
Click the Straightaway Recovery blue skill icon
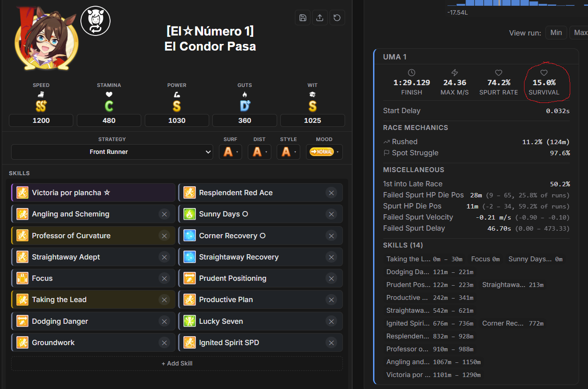(x=190, y=257)
